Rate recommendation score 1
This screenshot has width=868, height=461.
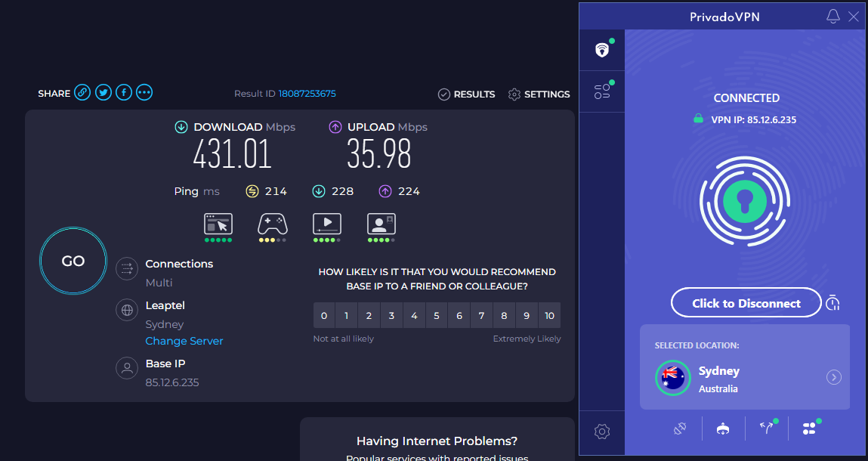click(x=347, y=315)
